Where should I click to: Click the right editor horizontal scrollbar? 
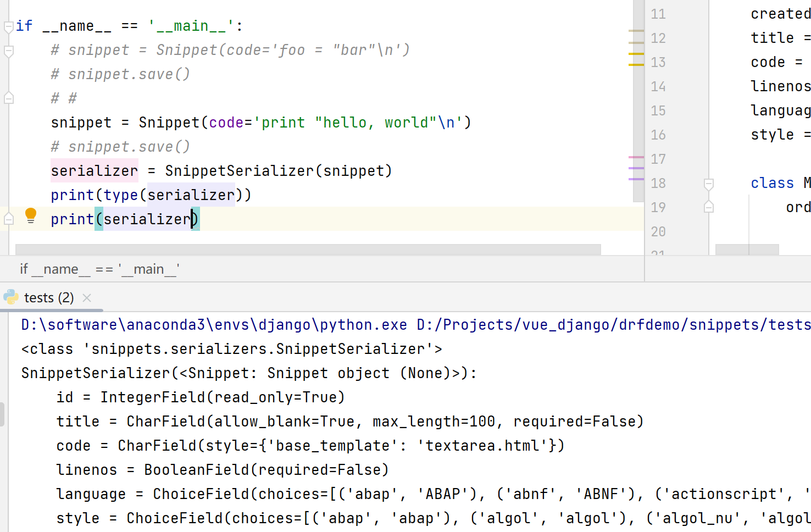[747, 250]
